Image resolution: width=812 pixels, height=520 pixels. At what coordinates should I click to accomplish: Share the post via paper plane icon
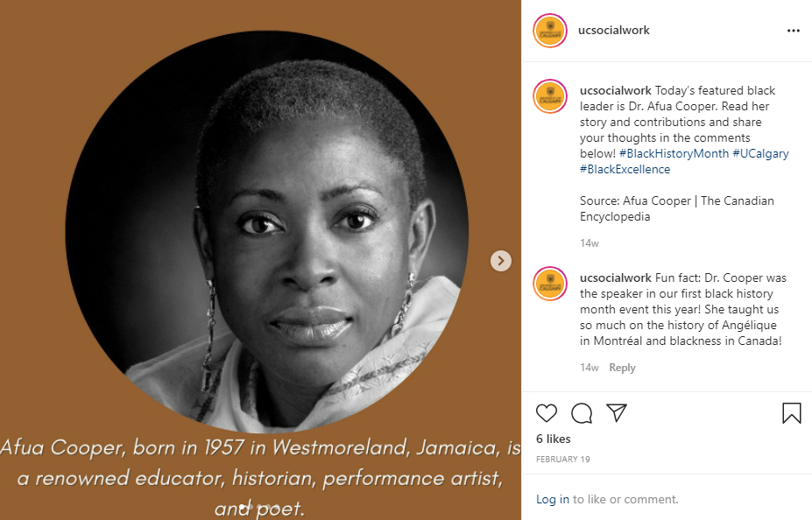(x=617, y=412)
